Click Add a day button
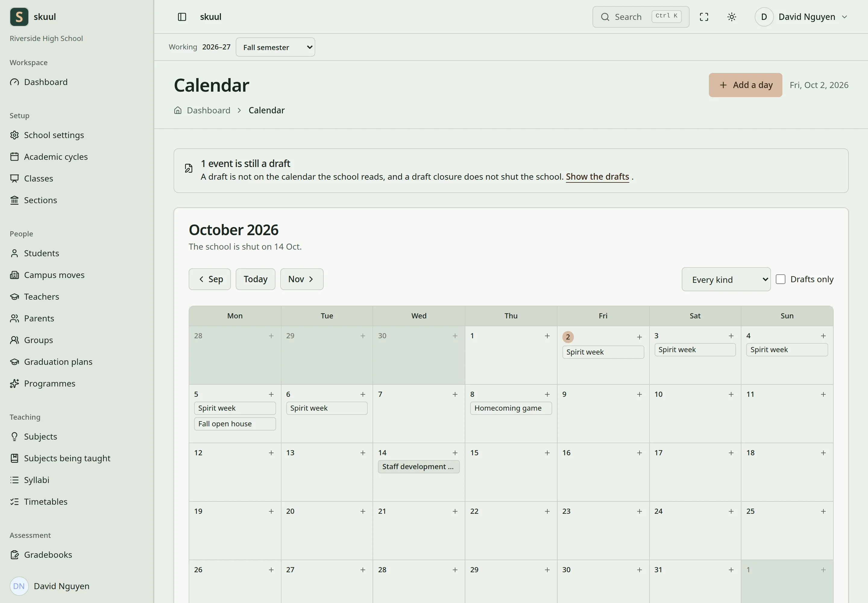This screenshot has width=868, height=603. pyautogui.click(x=745, y=85)
